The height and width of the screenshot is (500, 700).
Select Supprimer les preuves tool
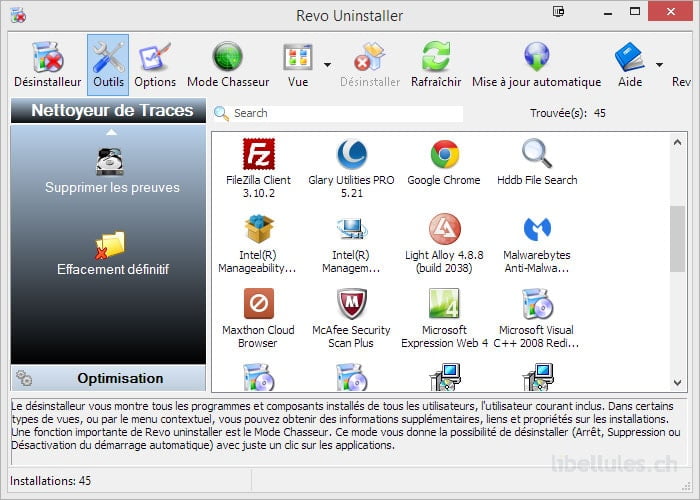[x=112, y=171]
